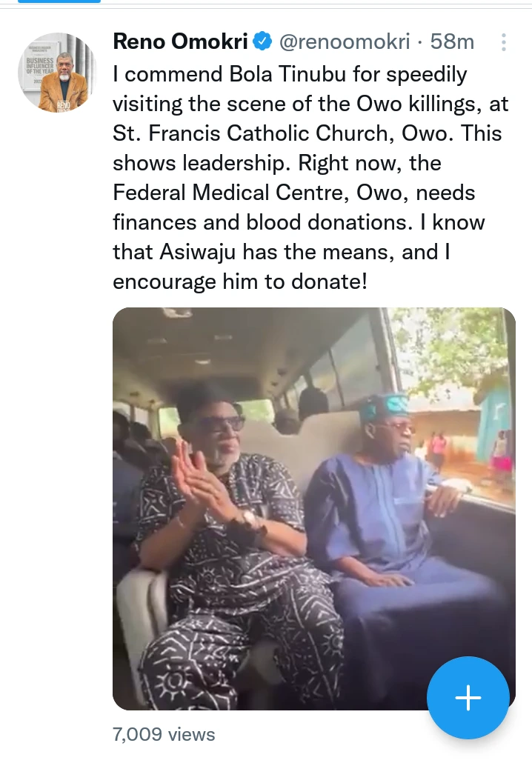Click the blue verified badge checkmark
The width and height of the screenshot is (532, 763).
262,42
